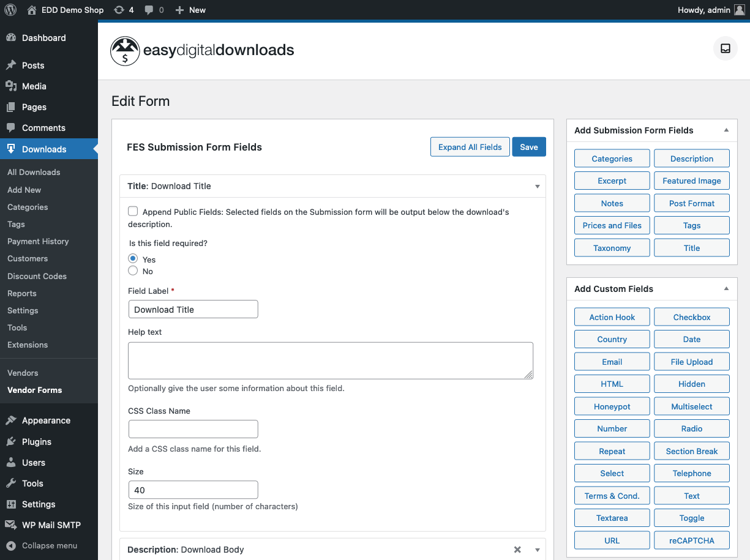The width and height of the screenshot is (750, 560).
Task: Click the WordPress logo in admin bar
Action: point(10,10)
